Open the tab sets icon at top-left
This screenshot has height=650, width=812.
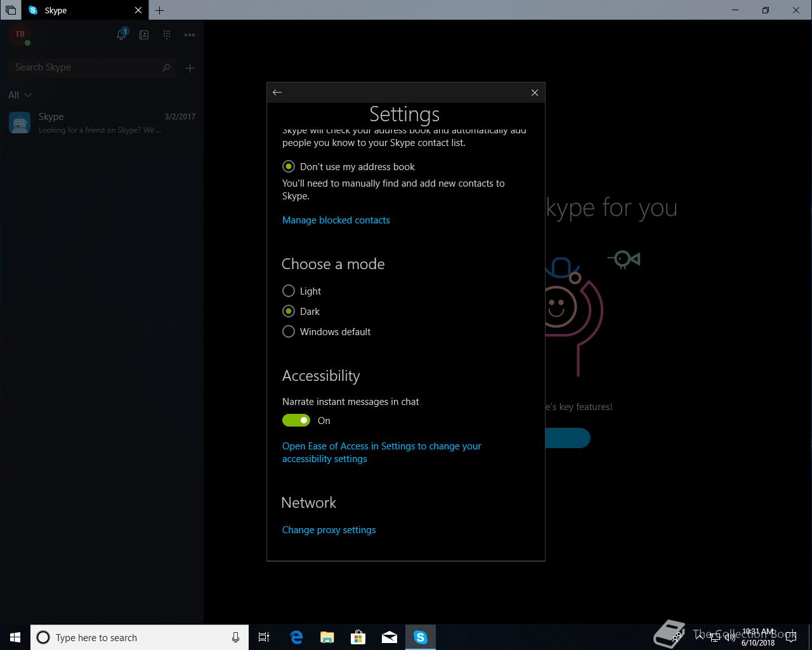(11, 10)
